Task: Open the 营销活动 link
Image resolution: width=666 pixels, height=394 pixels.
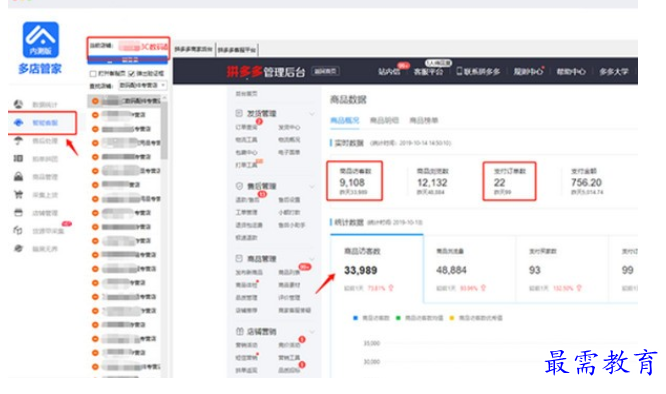Action: point(246,345)
